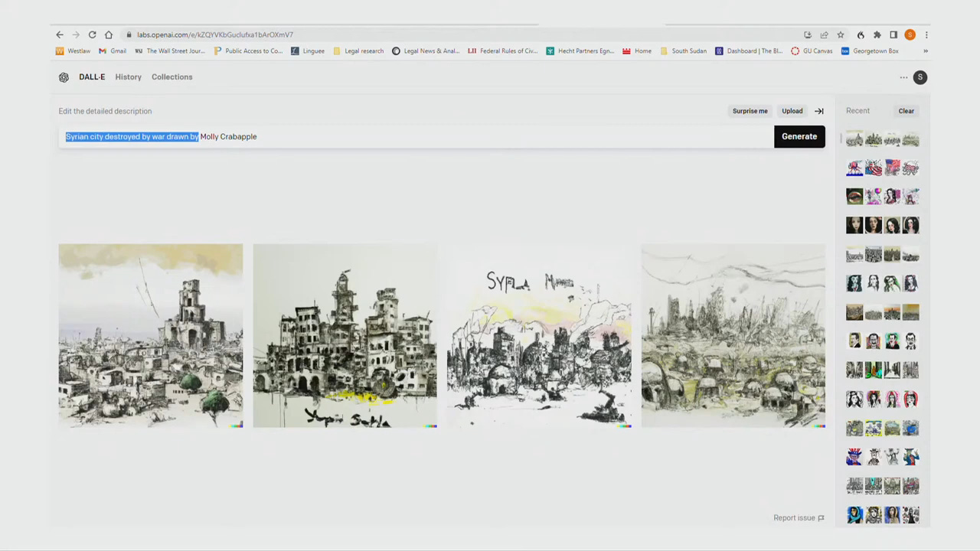Open the third generated image with SYRIA lettering
The image size is (980, 551).
pos(539,335)
